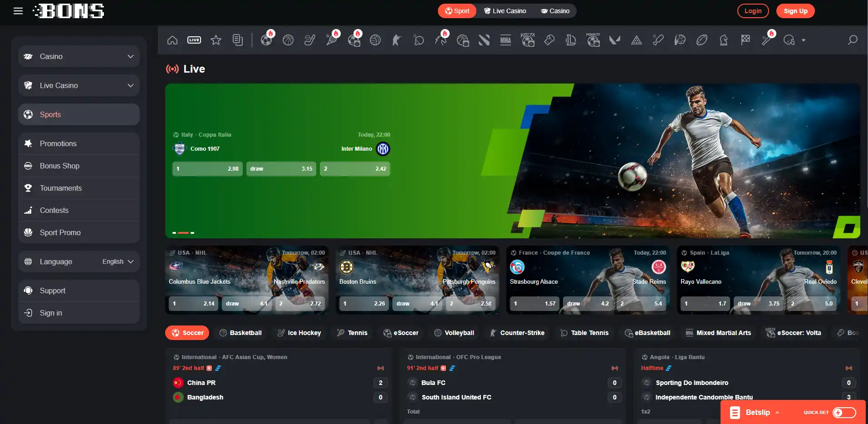Expand the Casino section in the sidebar

[79, 56]
